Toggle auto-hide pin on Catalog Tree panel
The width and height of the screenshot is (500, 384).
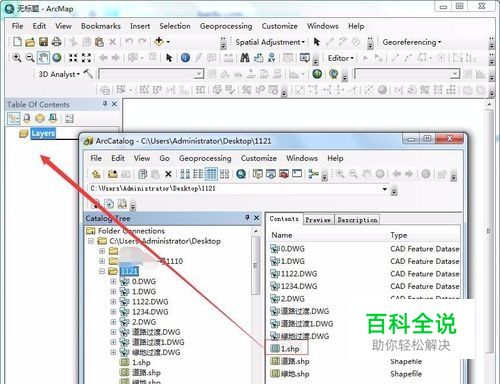tap(247, 218)
